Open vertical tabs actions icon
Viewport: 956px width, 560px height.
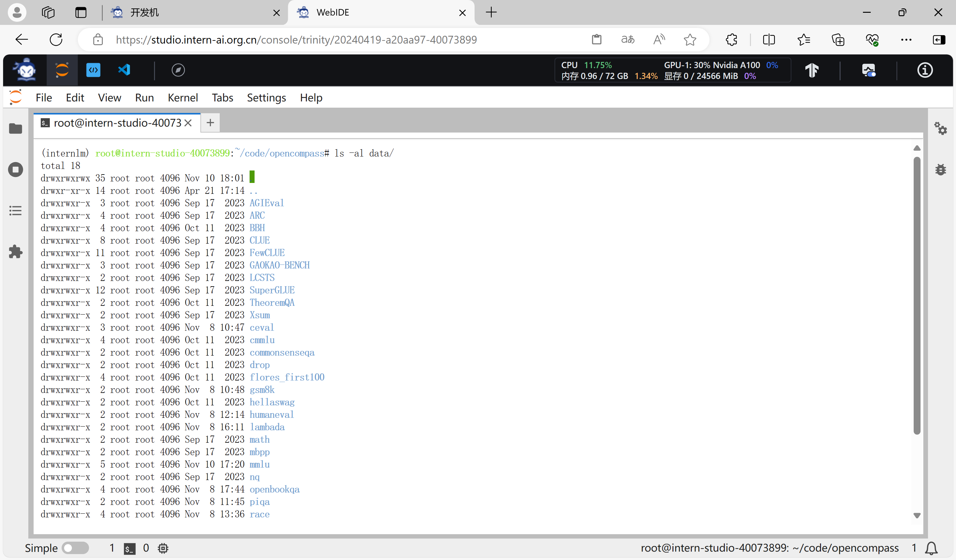click(81, 12)
